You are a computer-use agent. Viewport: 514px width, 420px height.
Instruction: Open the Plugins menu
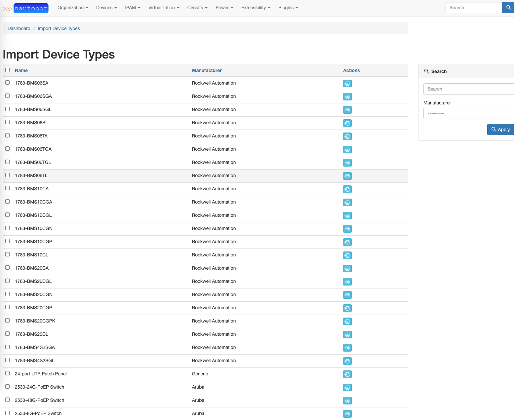[x=288, y=8]
